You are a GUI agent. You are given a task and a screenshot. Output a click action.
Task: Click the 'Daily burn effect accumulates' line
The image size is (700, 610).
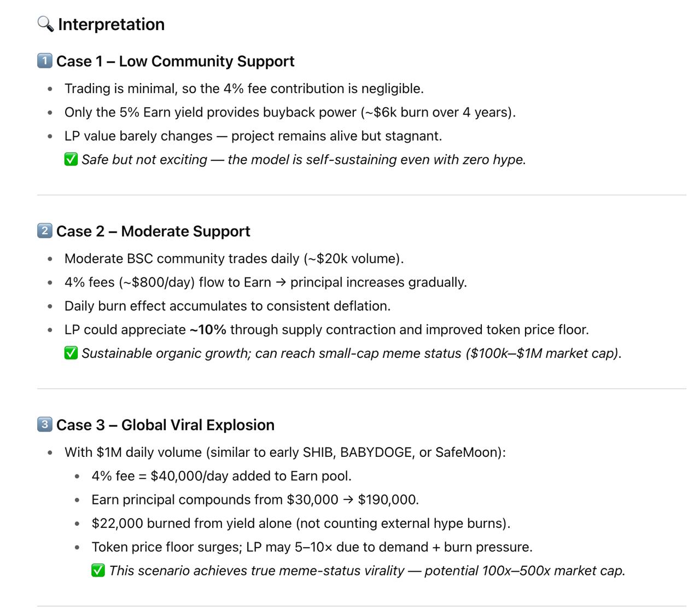(227, 306)
